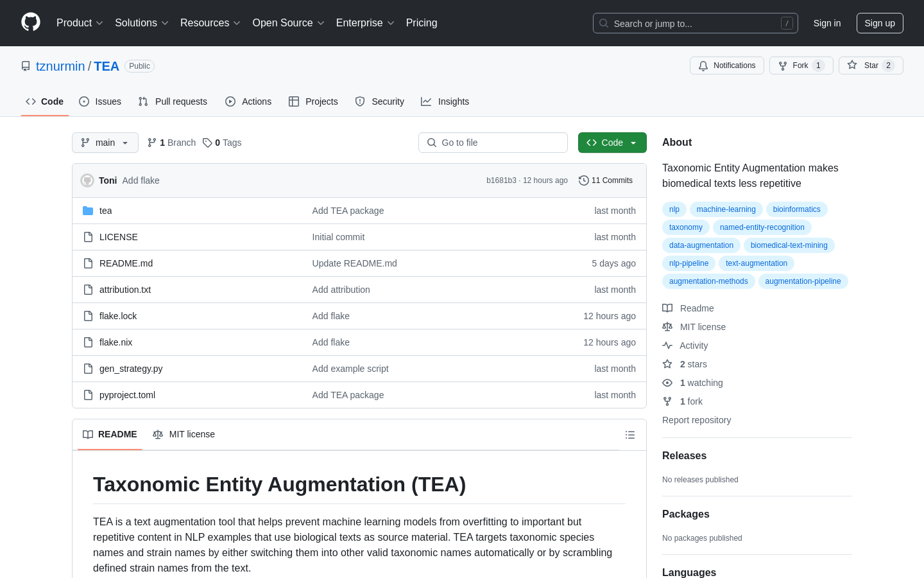The image size is (924, 578).
Task: Switch to the Actions tab
Action: pyautogui.click(x=248, y=101)
